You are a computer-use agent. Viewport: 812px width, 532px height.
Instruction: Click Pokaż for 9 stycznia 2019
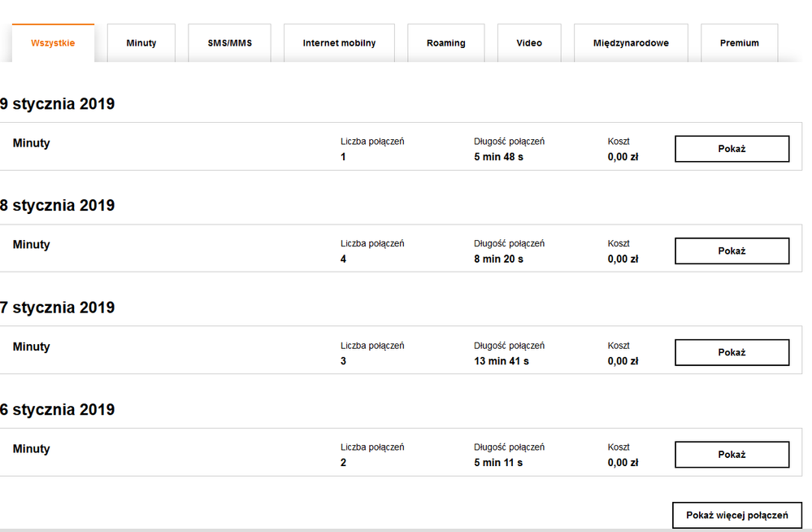click(732, 149)
